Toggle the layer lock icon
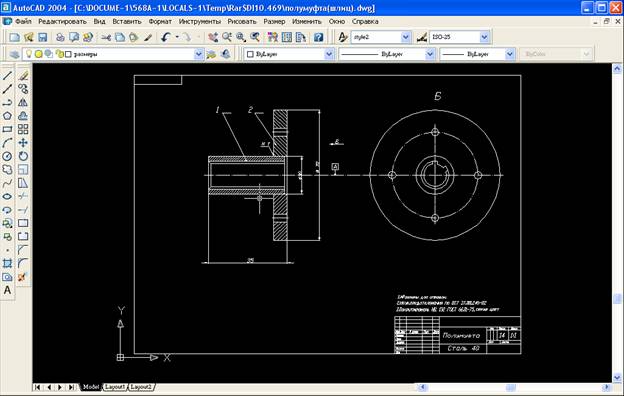The image size is (624, 396). coord(60,54)
